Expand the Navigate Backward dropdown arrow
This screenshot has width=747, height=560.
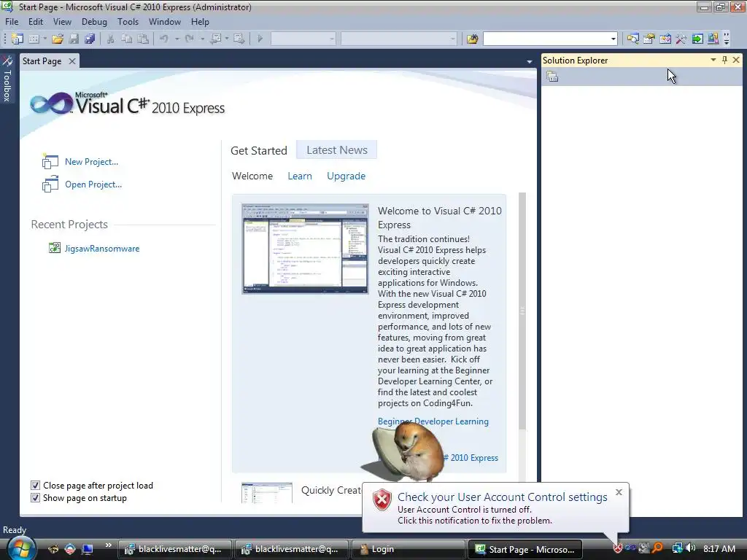[x=227, y=39]
